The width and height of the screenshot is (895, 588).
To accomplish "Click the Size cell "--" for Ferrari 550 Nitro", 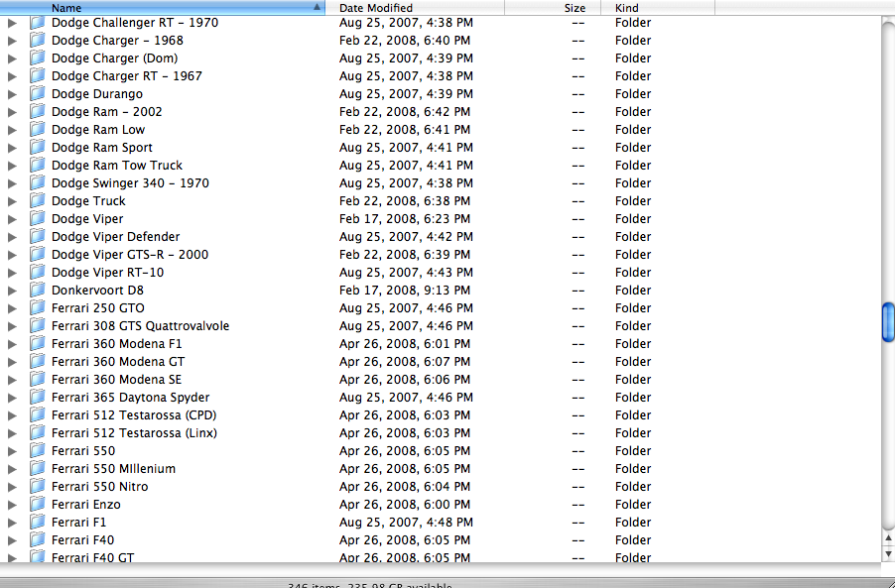I will pyautogui.click(x=578, y=487).
